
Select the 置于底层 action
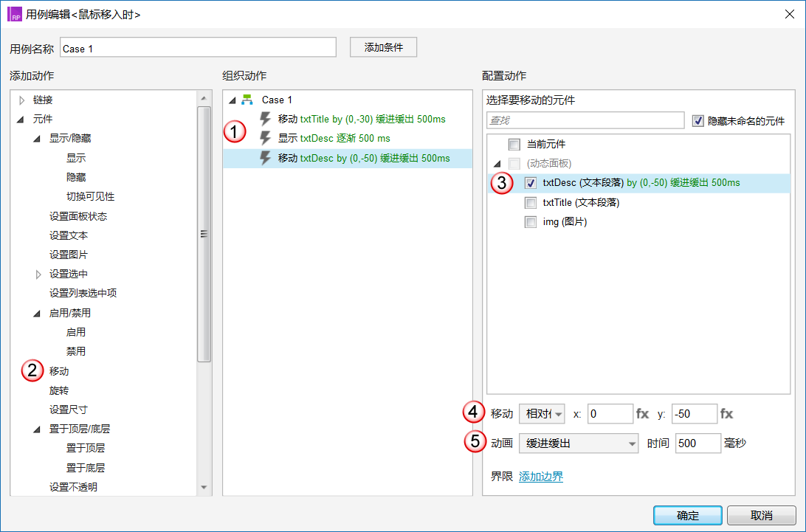point(86,468)
